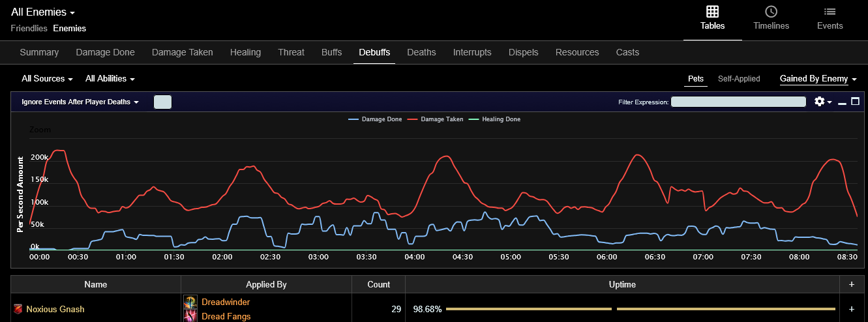Go to the Resources tab
This screenshot has width=868, height=322.
coord(577,52)
